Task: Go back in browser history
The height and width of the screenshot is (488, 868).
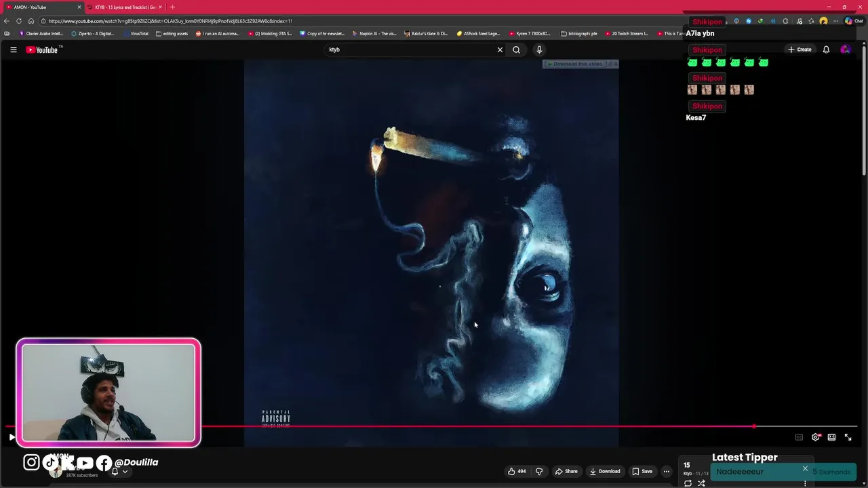Action: click(x=7, y=21)
